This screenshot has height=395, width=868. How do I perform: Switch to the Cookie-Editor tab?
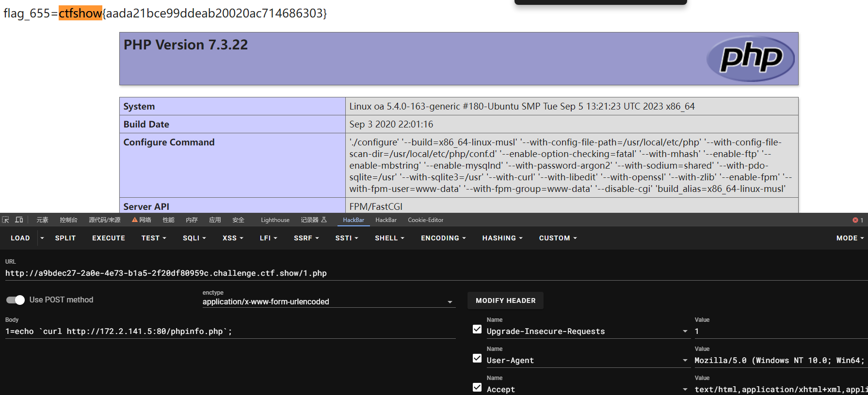click(x=425, y=220)
